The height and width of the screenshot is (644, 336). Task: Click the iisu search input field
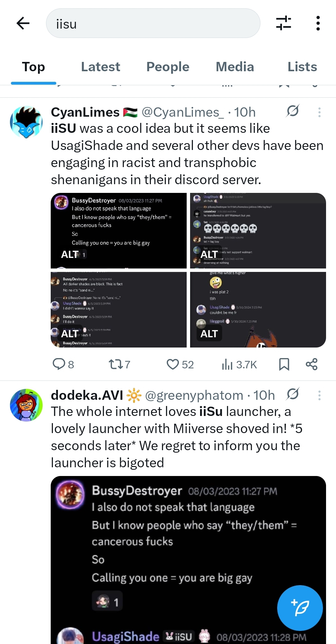153,23
